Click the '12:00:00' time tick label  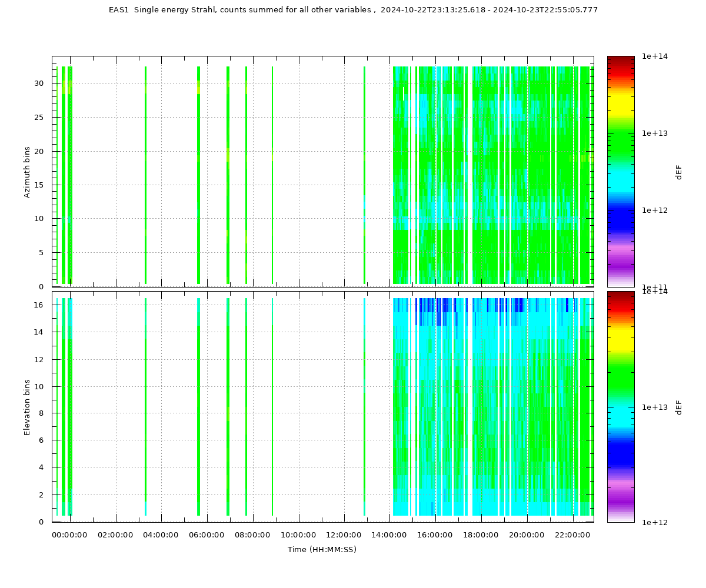[x=344, y=534]
